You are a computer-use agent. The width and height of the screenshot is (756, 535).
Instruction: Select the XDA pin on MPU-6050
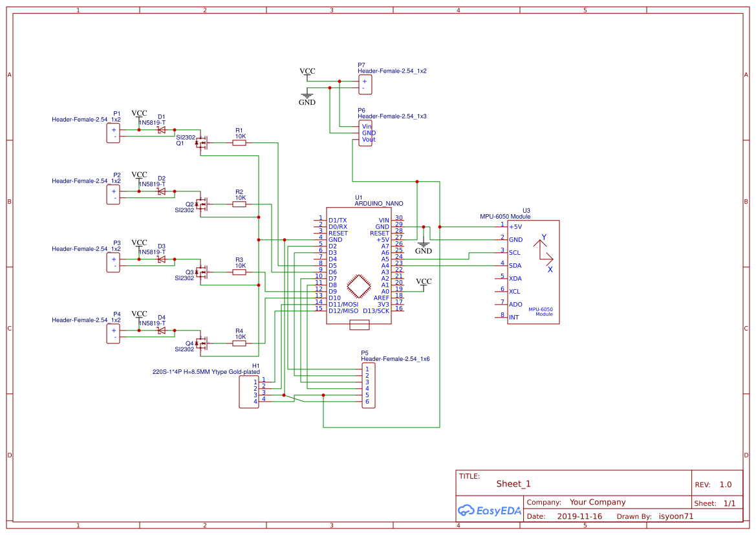[515, 279]
